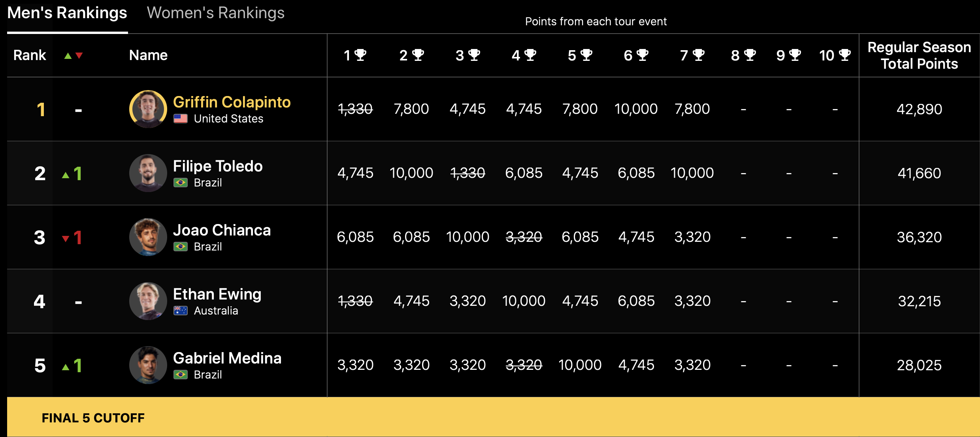
Task: Select the Men's Rankings tab
Action: (x=67, y=13)
